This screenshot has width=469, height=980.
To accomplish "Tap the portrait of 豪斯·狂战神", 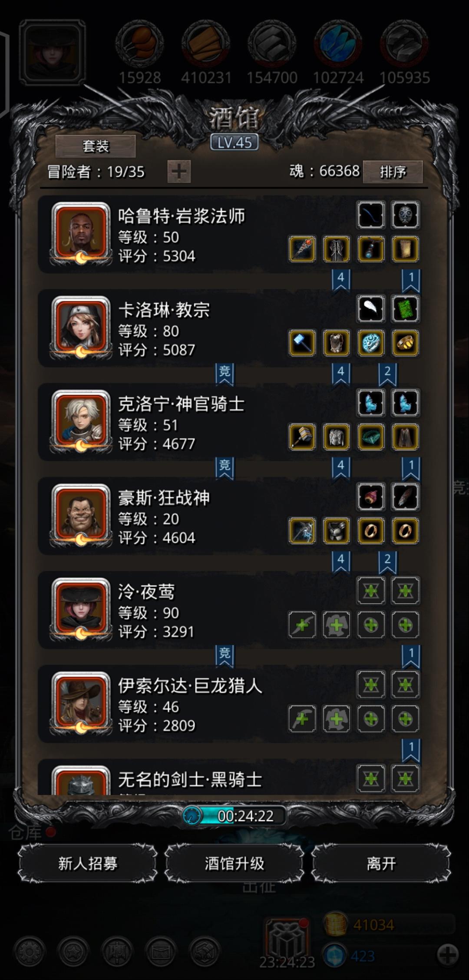I will click(x=81, y=515).
